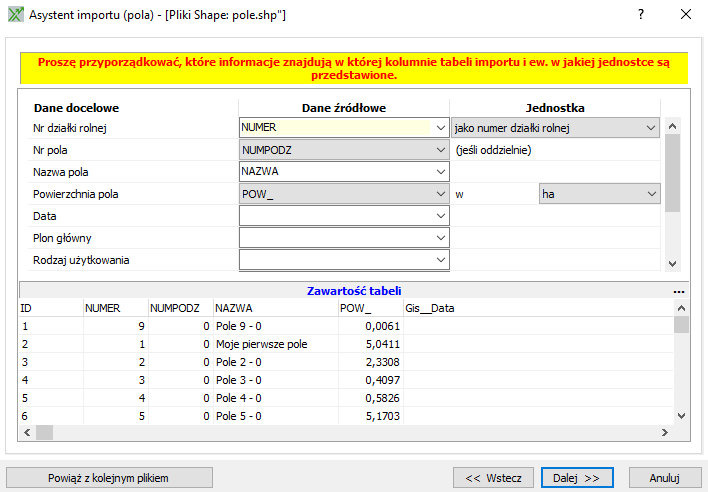Screen dimensions: 708x492
Task: Click the help question mark button
Action: [x=641, y=14]
